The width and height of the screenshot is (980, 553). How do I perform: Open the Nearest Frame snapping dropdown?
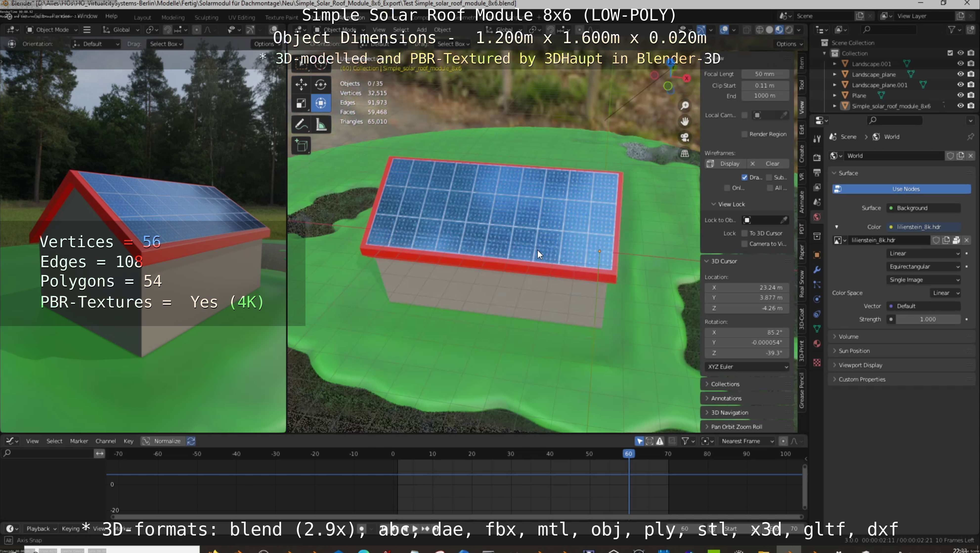click(x=747, y=441)
